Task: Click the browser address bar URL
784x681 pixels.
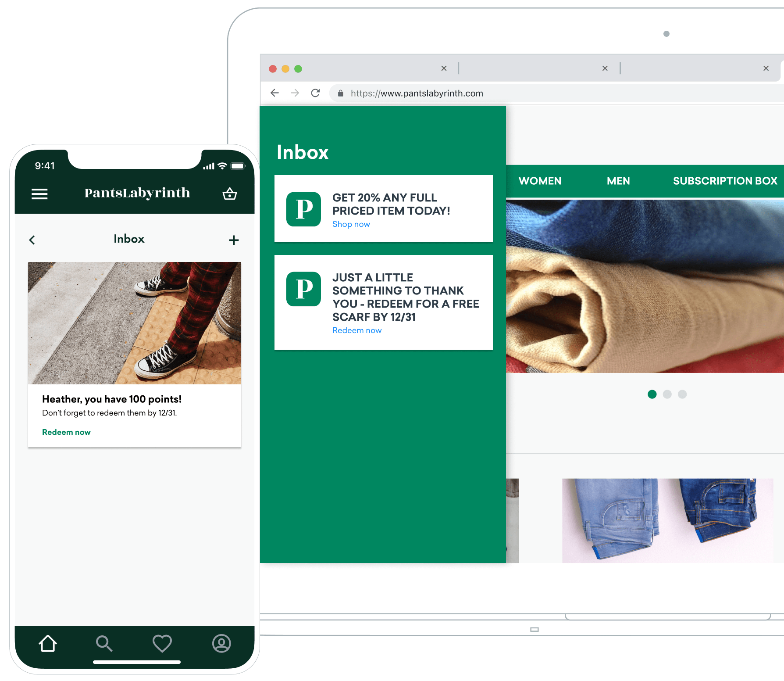Action: click(x=417, y=93)
